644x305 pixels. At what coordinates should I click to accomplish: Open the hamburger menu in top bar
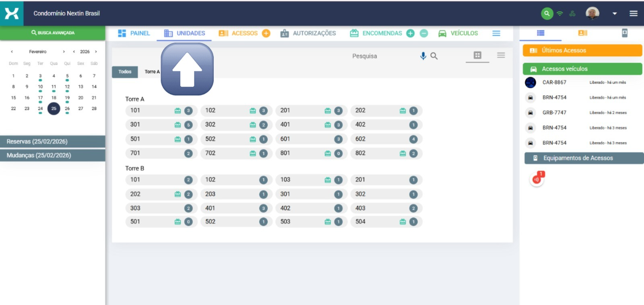point(633,14)
